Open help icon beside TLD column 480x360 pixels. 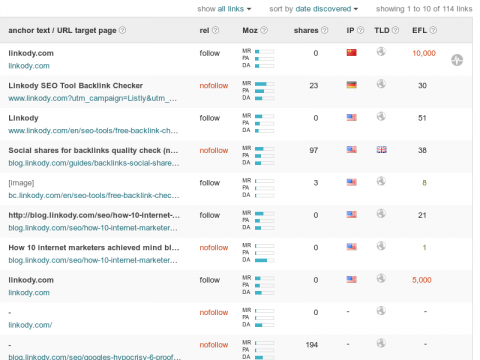point(395,30)
